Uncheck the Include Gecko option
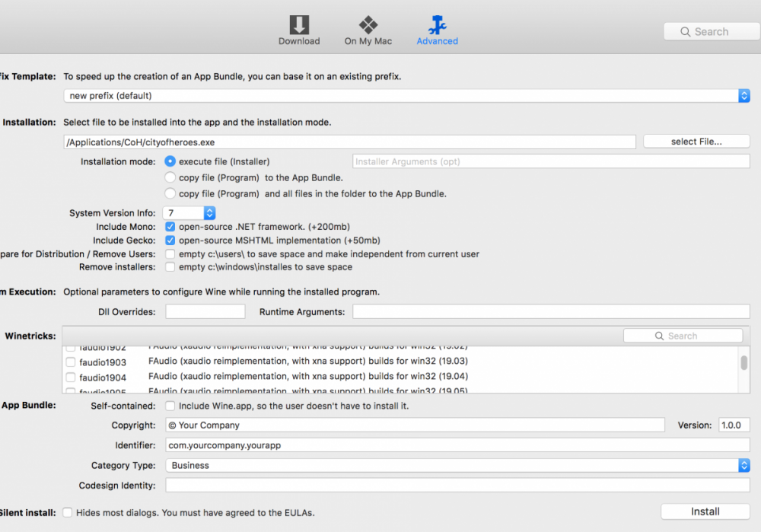Screen dimensions: 761x532 [x=170, y=241]
